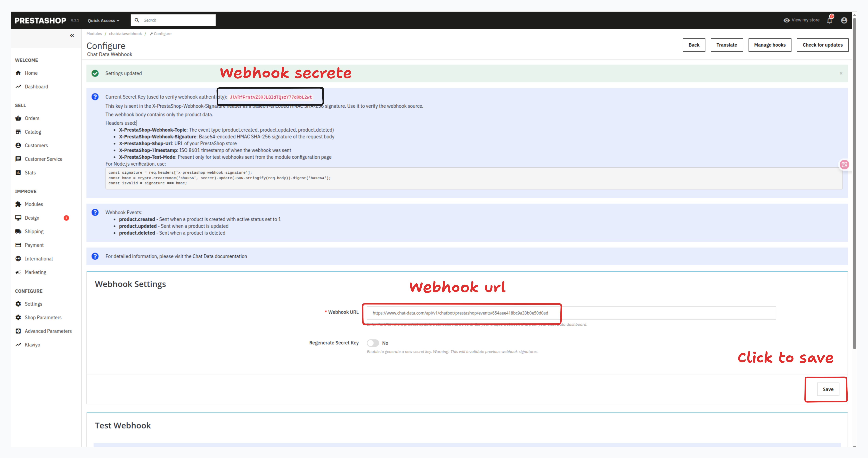Click the Advanced Parameters icon

pyautogui.click(x=18, y=331)
